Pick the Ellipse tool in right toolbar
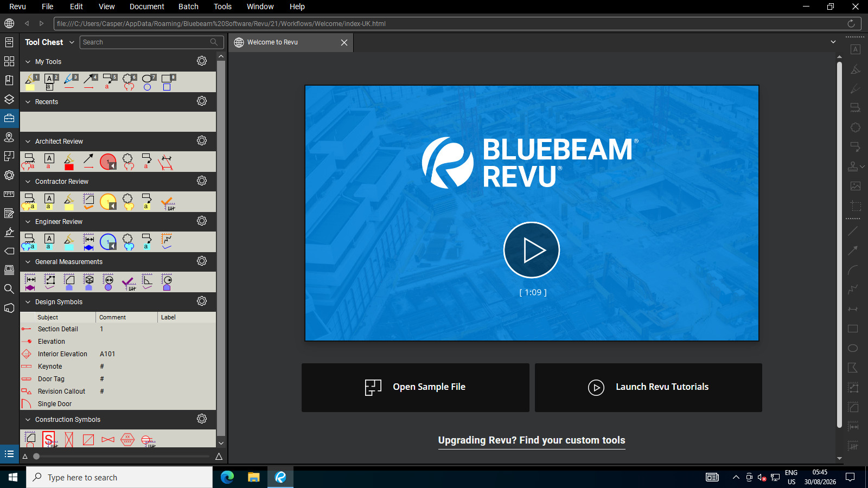 (853, 348)
